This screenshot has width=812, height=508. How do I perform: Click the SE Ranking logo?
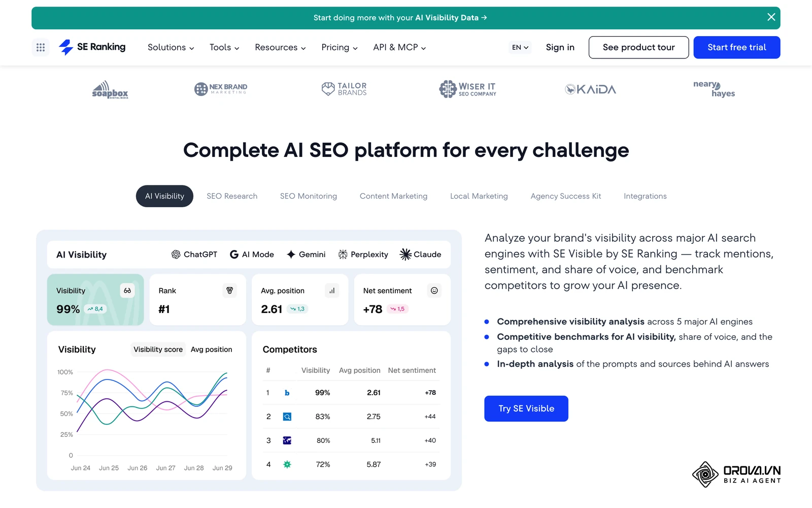pyautogui.click(x=92, y=47)
